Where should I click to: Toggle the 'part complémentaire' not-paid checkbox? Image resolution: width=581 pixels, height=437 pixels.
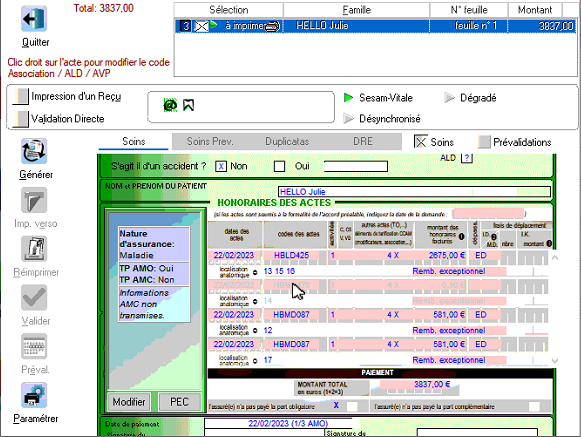(x=534, y=407)
